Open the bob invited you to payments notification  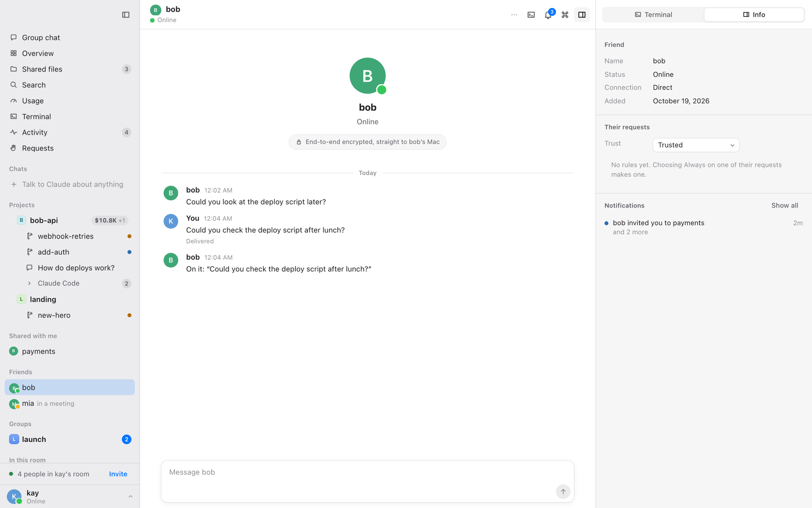pos(704,227)
